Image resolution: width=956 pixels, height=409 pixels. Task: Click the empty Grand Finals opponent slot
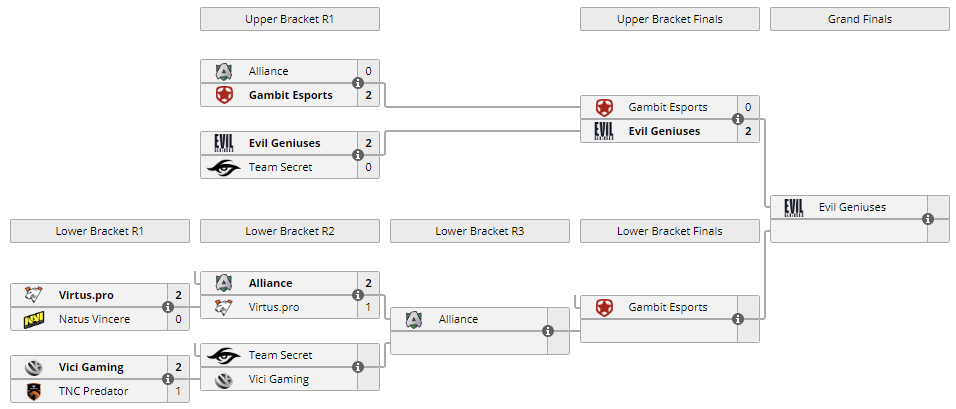pos(849,231)
